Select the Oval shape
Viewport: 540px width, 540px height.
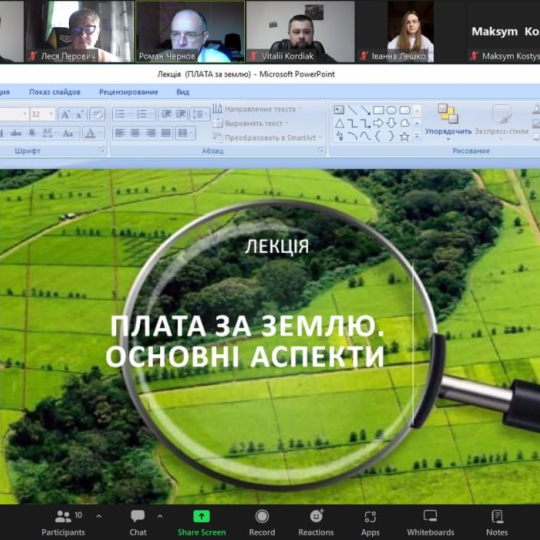tap(392, 110)
